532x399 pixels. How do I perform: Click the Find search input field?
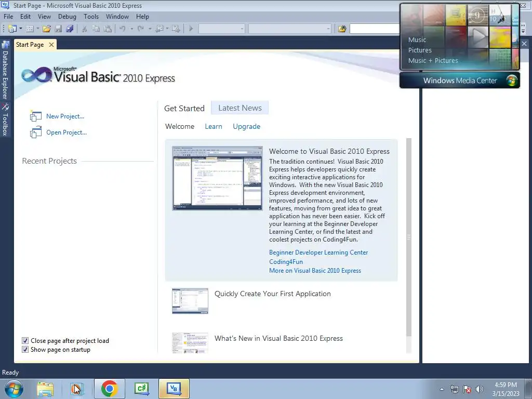(375, 29)
